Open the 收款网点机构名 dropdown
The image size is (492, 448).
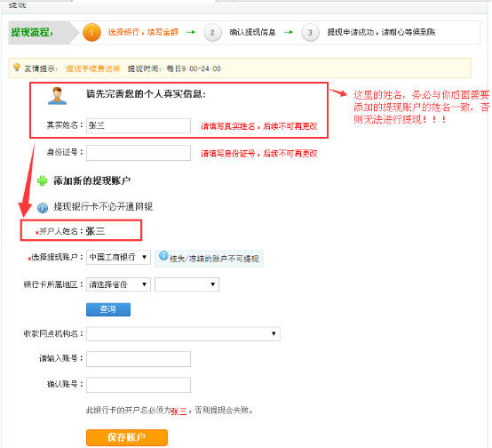(183, 333)
